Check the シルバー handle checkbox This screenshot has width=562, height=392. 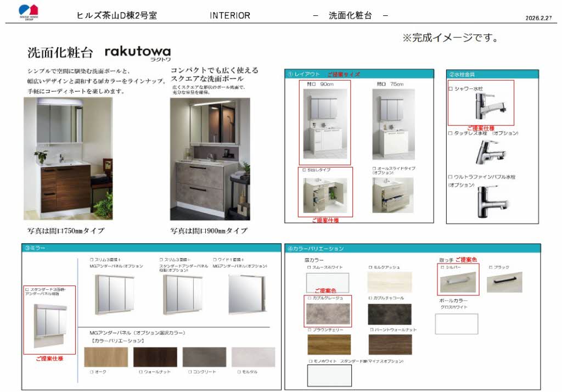(443, 267)
